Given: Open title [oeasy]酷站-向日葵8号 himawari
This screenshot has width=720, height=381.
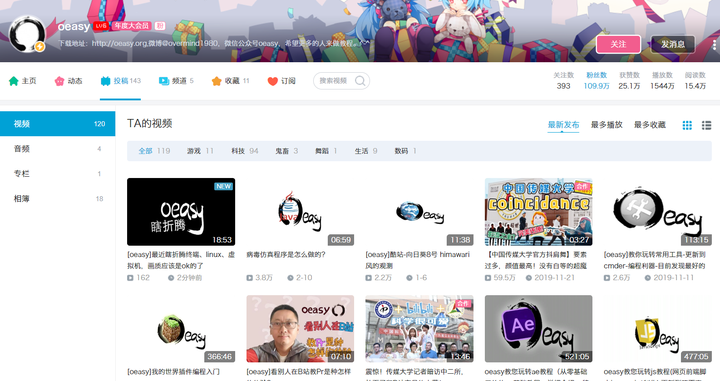Looking at the screenshot, I should pos(417,260).
